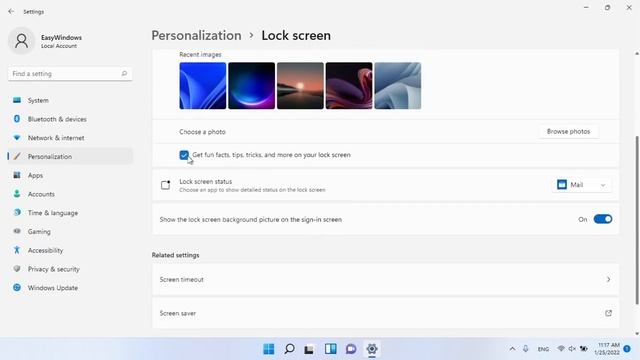Screen dimensions: 640x360
Task: Open the notification badge in taskbar
Action: pos(627,349)
